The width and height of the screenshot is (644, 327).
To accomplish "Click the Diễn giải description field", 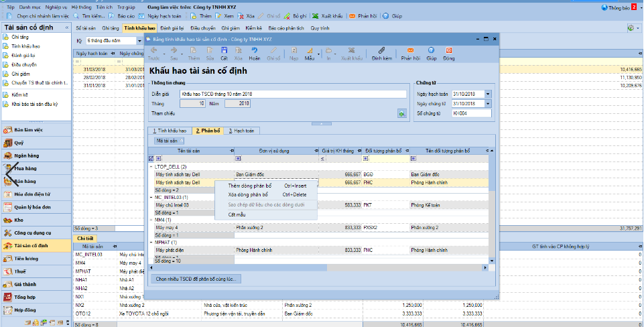I will pos(294,94).
